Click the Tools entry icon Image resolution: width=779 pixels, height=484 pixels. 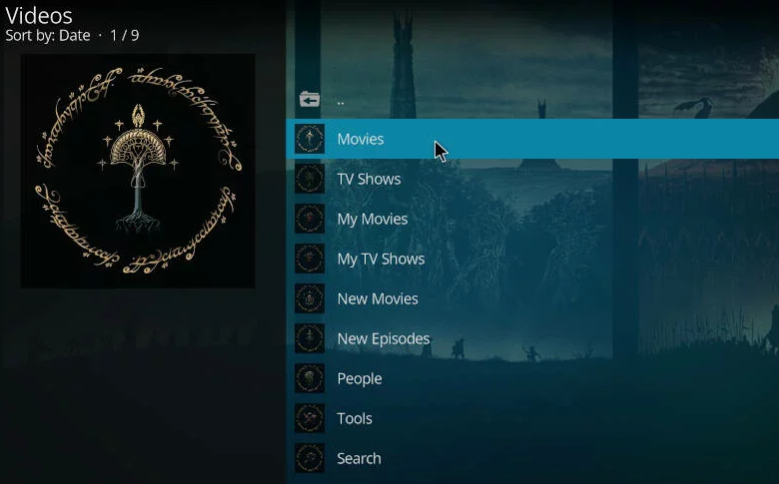click(x=310, y=418)
